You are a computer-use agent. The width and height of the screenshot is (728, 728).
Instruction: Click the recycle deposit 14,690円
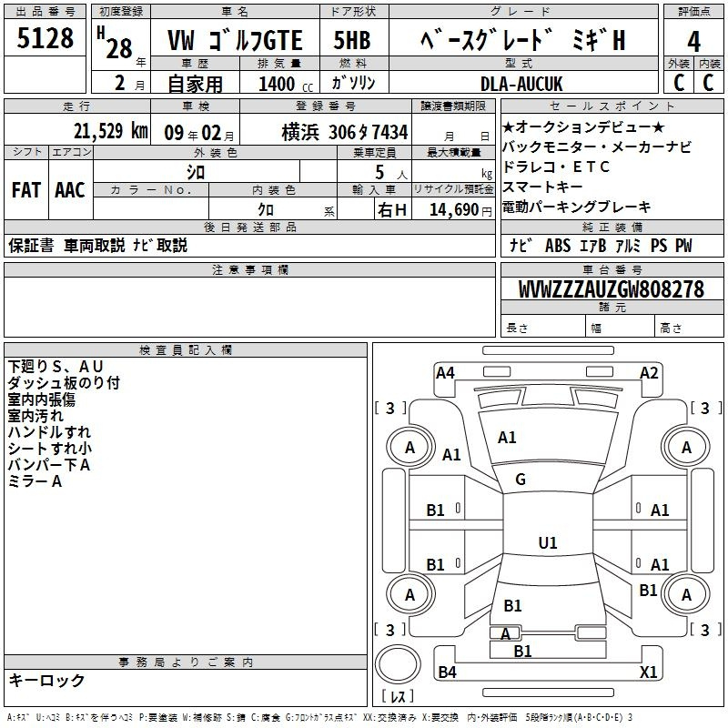460,210
